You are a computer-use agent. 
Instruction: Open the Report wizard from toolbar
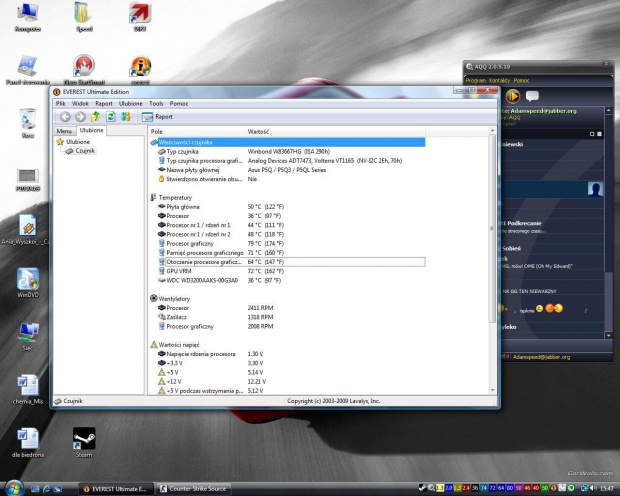[x=157, y=117]
